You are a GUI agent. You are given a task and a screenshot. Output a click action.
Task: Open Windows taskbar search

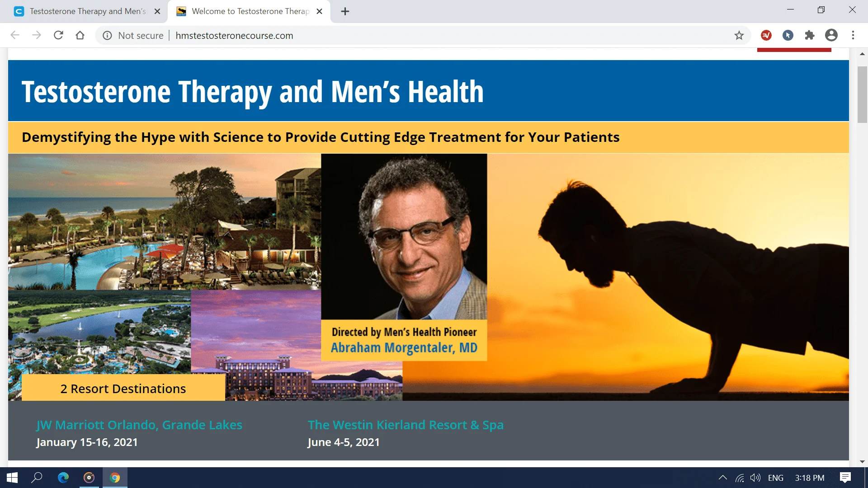pos(37,478)
